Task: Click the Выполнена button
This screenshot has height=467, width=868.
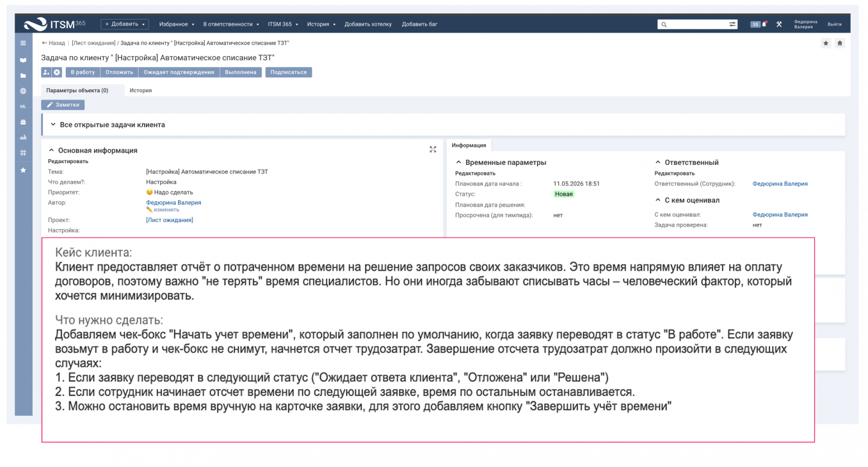Action: tap(240, 72)
